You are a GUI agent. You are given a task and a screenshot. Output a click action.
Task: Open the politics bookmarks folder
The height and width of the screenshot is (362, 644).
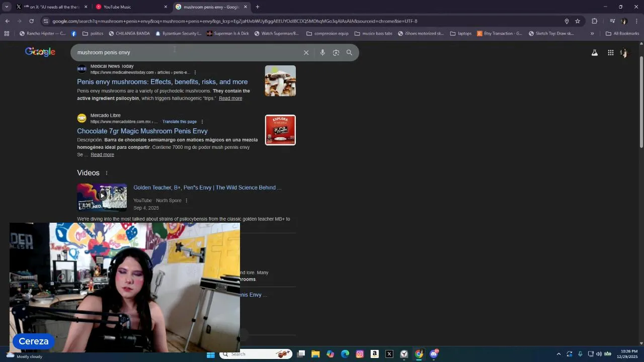[x=93, y=34]
